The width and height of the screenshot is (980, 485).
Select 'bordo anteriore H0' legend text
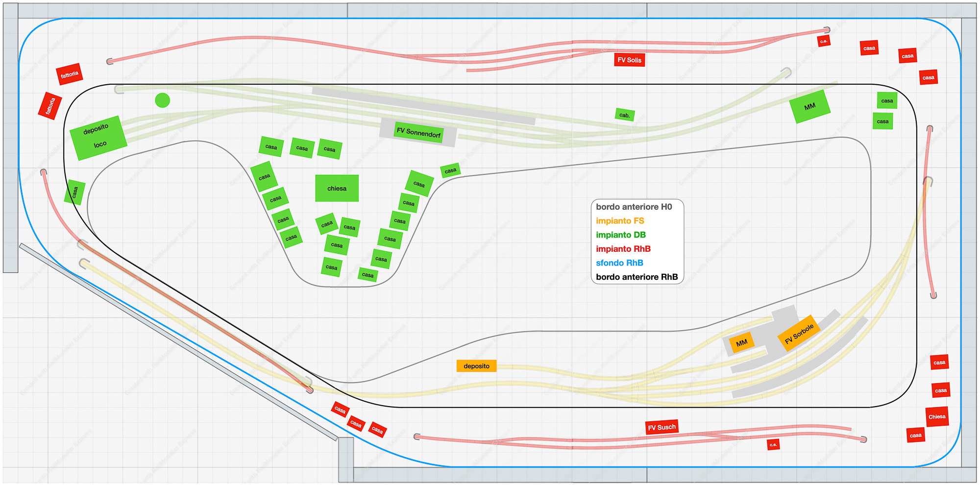pyautogui.click(x=634, y=207)
